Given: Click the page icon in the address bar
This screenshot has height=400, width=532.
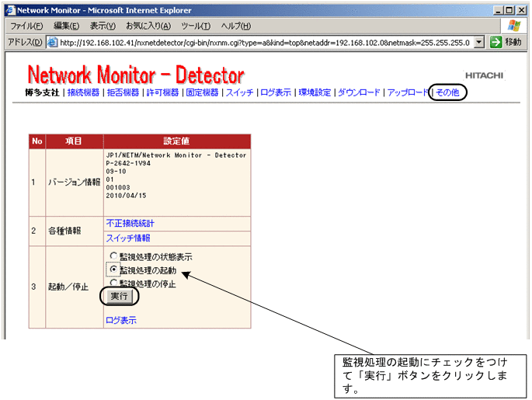Looking at the screenshot, I should (52, 42).
